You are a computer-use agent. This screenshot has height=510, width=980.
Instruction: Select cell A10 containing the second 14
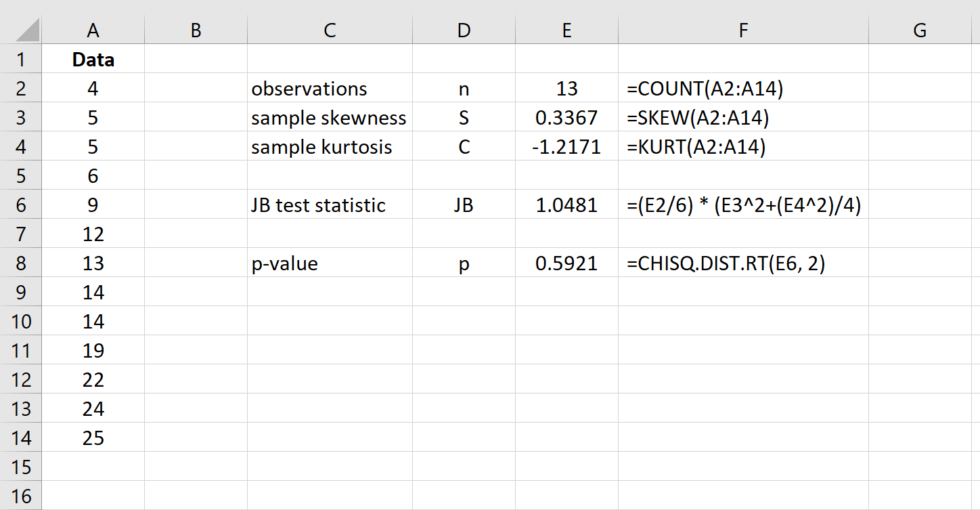click(93, 322)
